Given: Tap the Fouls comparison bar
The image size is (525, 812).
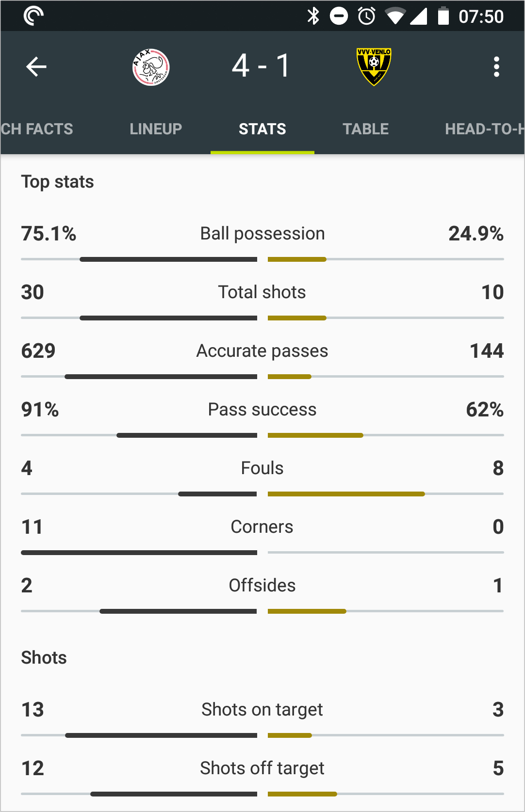Looking at the screenshot, I should click(x=262, y=494).
